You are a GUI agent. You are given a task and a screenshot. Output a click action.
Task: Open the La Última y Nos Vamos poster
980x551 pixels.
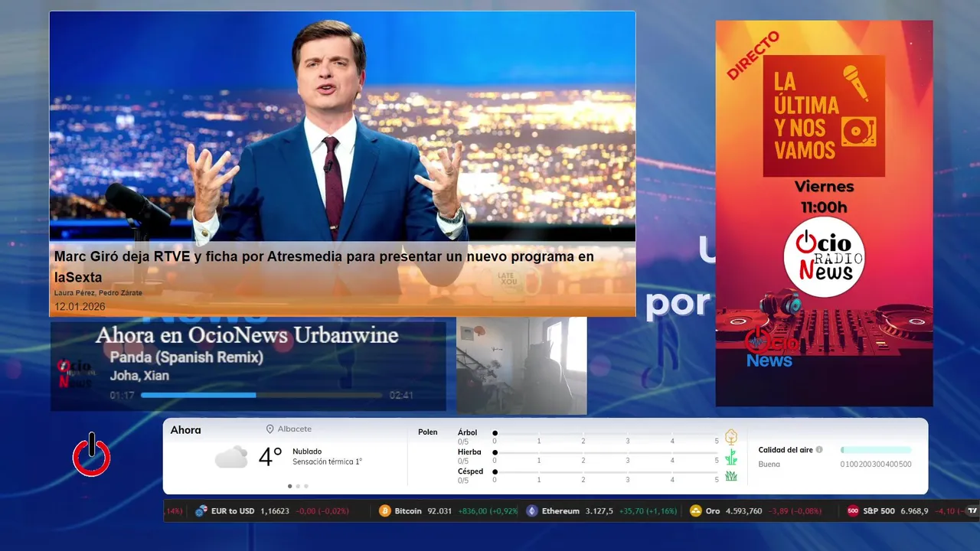(x=824, y=214)
